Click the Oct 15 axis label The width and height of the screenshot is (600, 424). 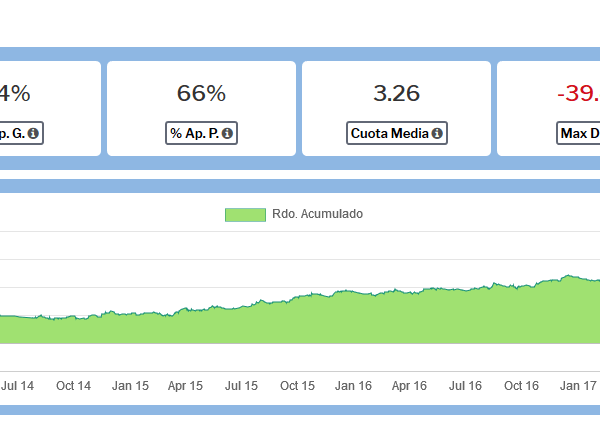pyautogui.click(x=298, y=384)
